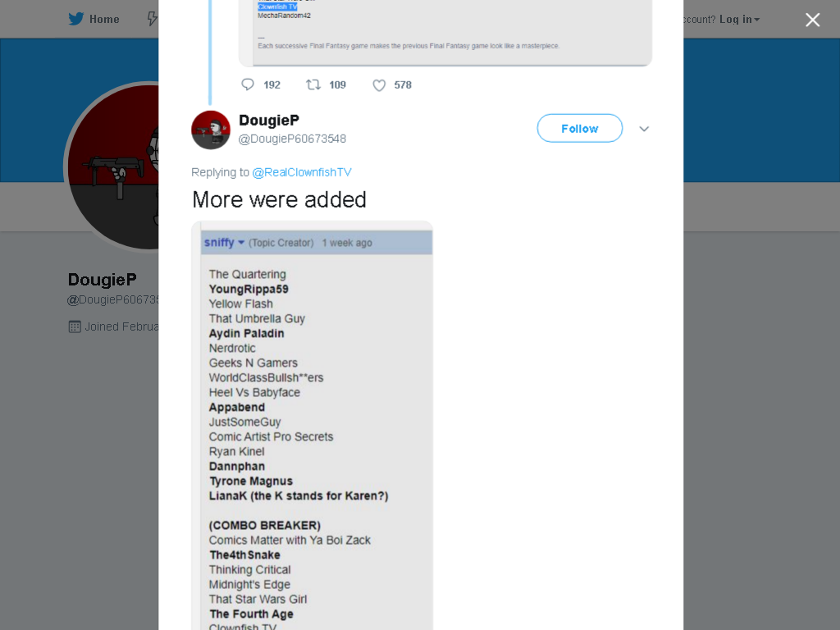
Task: Click the calendar icon beside Joined date
Action: pos(75,326)
